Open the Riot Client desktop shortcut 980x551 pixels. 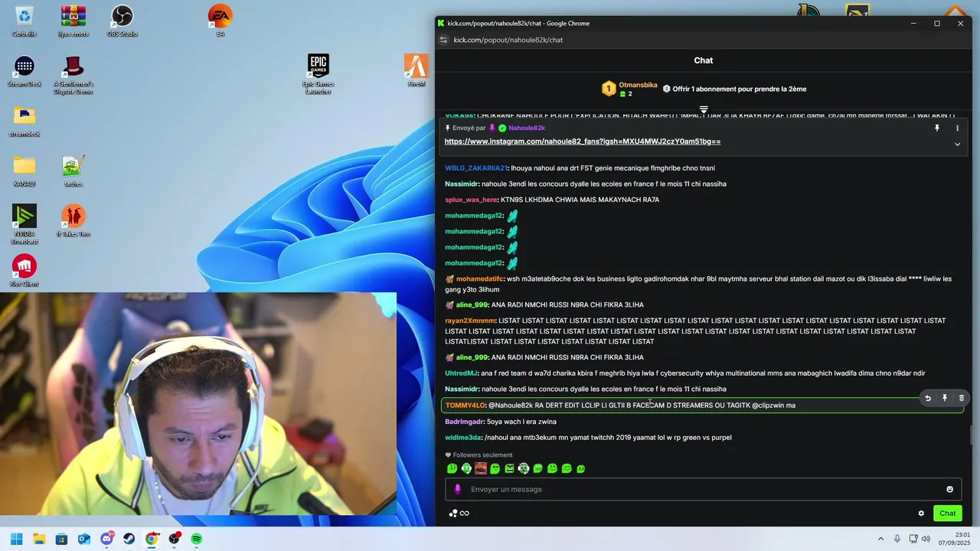pos(24,271)
